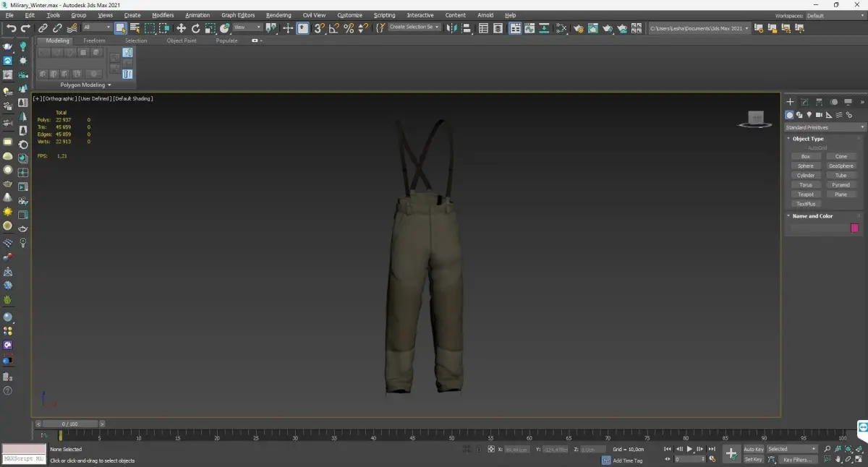868x467 pixels.
Task: Activate the Select and Rotate tool
Action: click(195, 28)
